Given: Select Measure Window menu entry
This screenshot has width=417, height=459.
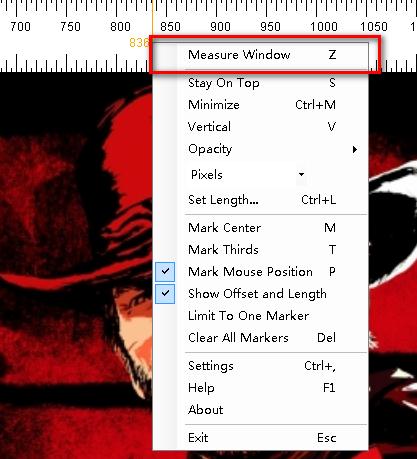Looking at the screenshot, I should click(260, 55).
